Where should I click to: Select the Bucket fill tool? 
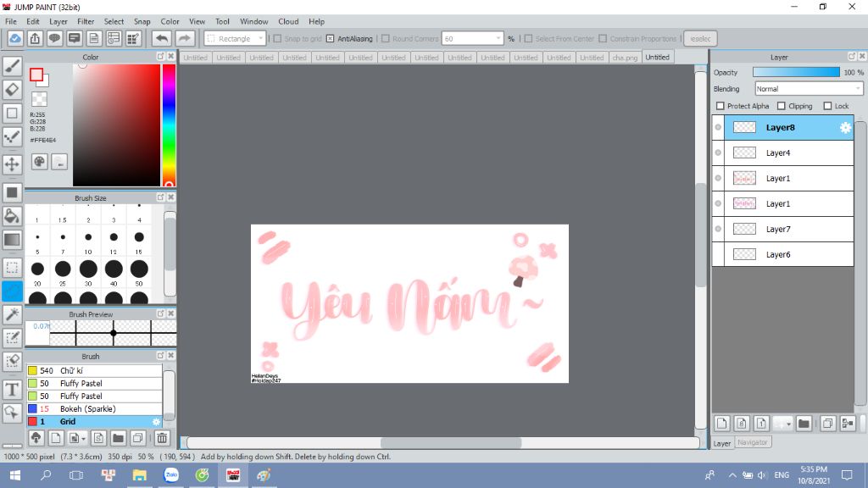click(x=12, y=216)
